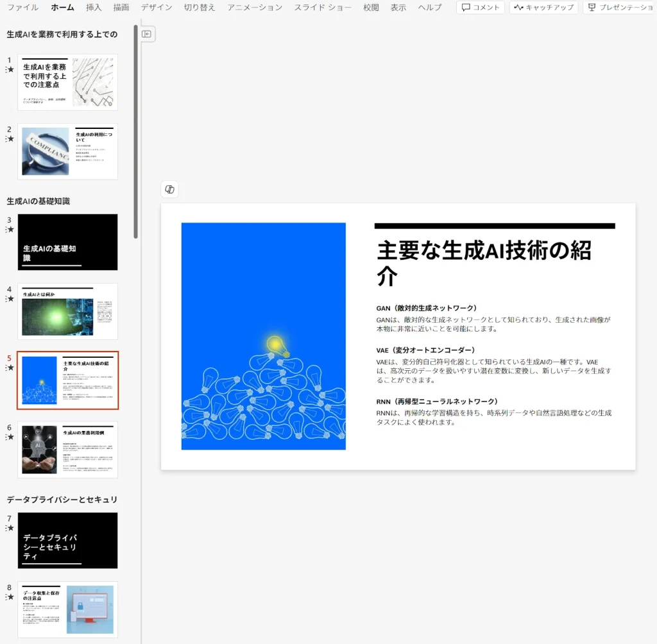Open the ファイル menu
Screen dimensions: 657x644
pos(22,8)
